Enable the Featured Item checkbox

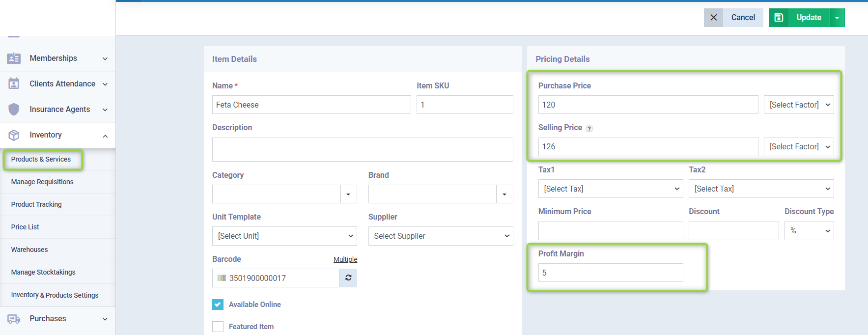(218, 327)
